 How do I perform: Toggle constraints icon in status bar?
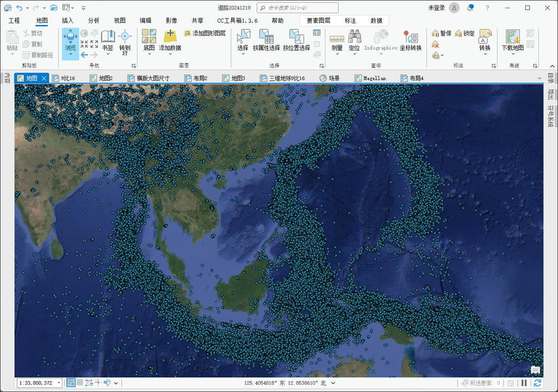pos(89,383)
